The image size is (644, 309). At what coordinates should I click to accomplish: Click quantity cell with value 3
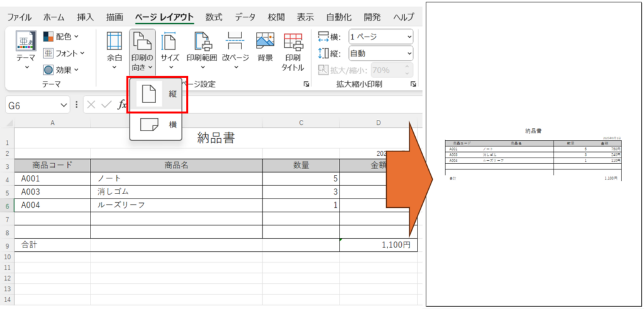[301, 192]
